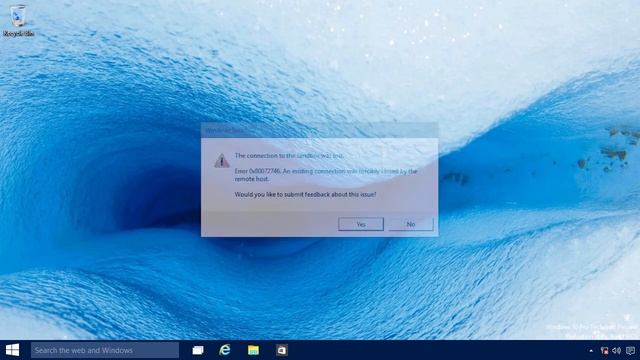Open the Store app in taskbar
Viewport: 640px width, 360px height.
pos(281,350)
